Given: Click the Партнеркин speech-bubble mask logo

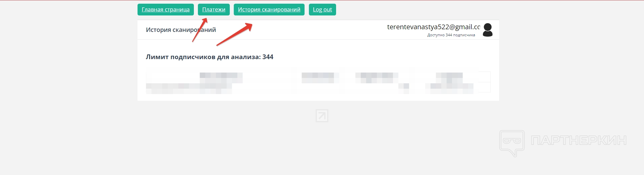Looking at the screenshot, I should coord(512,143).
